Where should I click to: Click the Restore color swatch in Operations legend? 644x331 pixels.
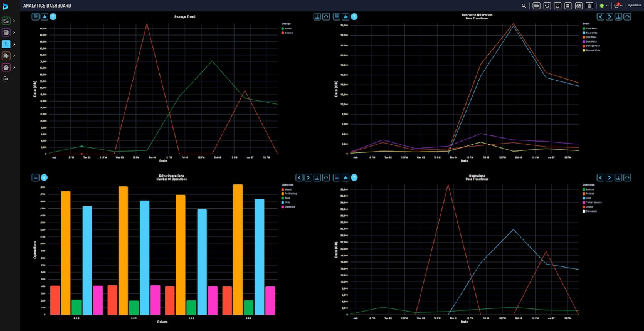pyautogui.click(x=584, y=193)
